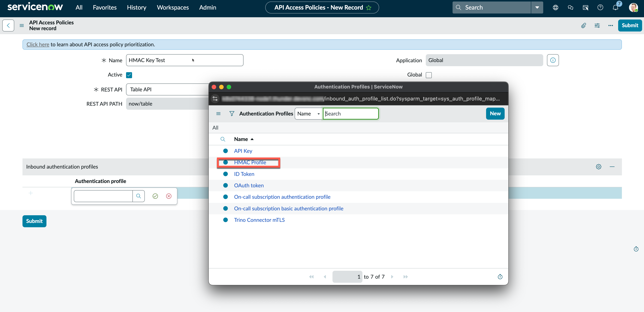This screenshot has height=312, width=644.
Task: Click the Name input field with HMAC Key Test
Action: click(x=185, y=60)
